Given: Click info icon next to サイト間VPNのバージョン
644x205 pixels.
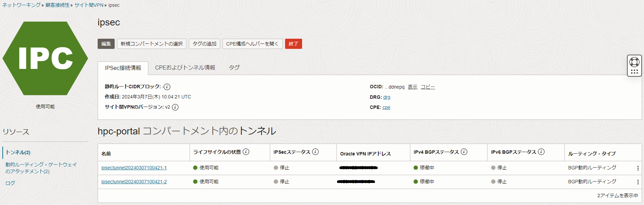Looking at the screenshot, I should click(x=175, y=107).
